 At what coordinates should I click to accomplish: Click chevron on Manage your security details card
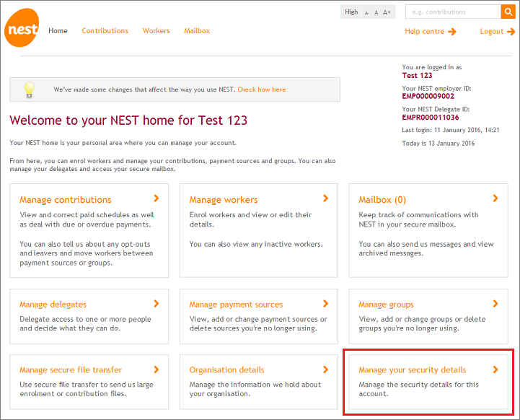point(495,369)
